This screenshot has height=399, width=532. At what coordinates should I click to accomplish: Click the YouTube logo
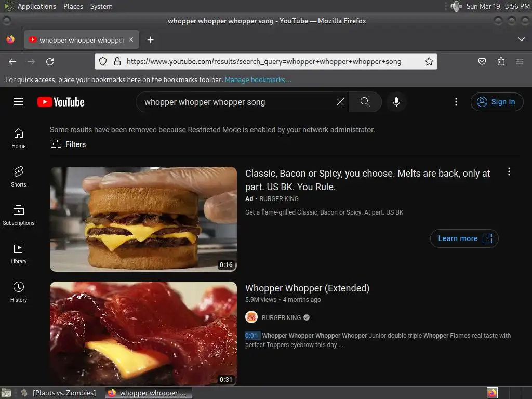pos(61,102)
